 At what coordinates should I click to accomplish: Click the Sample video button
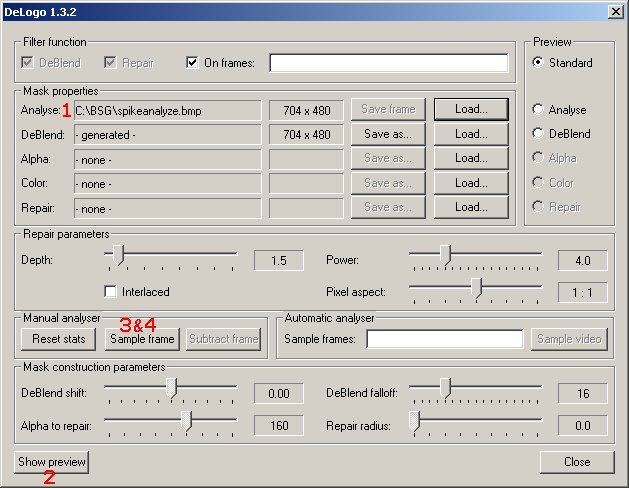tap(569, 339)
